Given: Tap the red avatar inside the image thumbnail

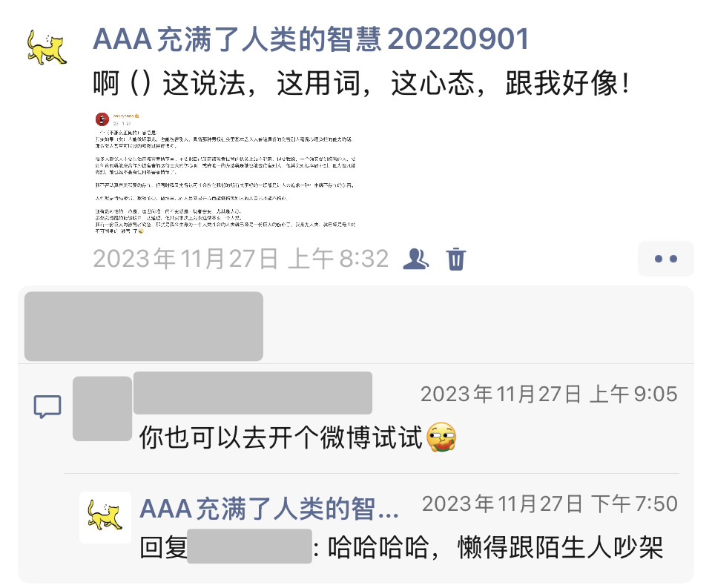Looking at the screenshot, I should (x=102, y=119).
